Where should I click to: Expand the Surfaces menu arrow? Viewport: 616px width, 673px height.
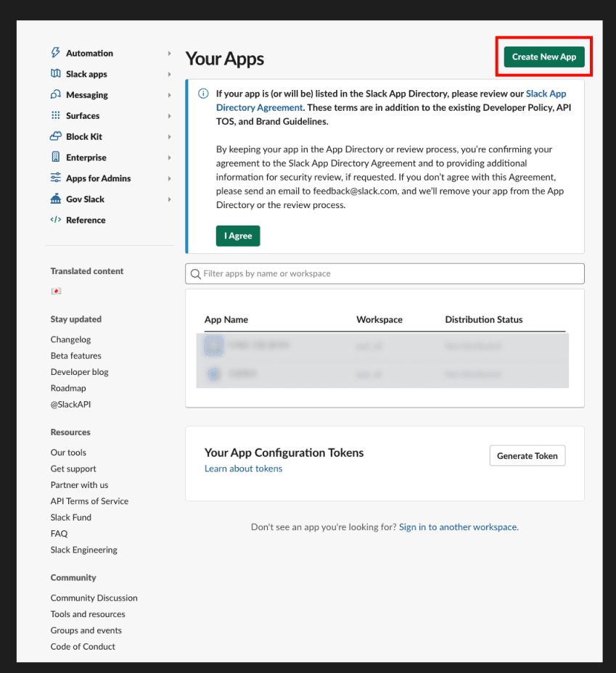coord(169,116)
